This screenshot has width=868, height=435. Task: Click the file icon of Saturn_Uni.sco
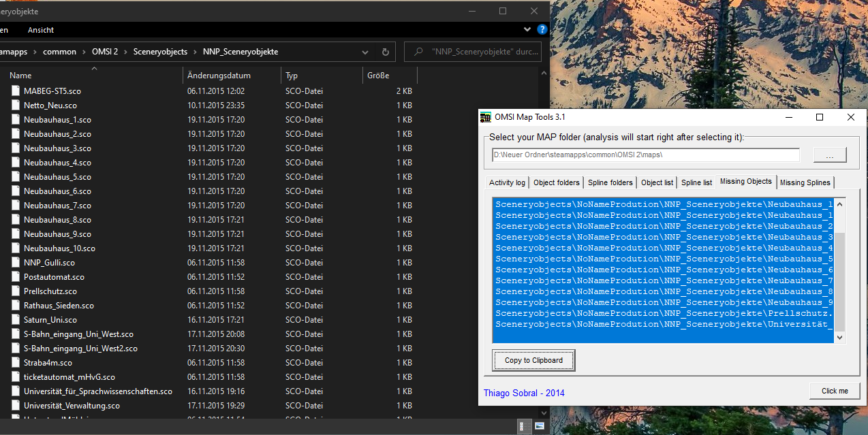tap(16, 319)
